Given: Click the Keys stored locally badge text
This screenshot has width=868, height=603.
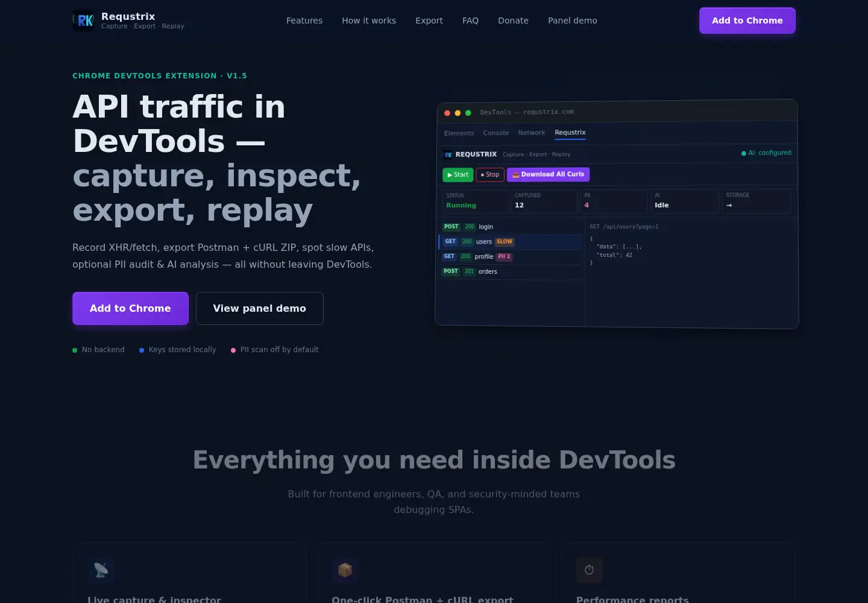Looking at the screenshot, I should pos(182,350).
